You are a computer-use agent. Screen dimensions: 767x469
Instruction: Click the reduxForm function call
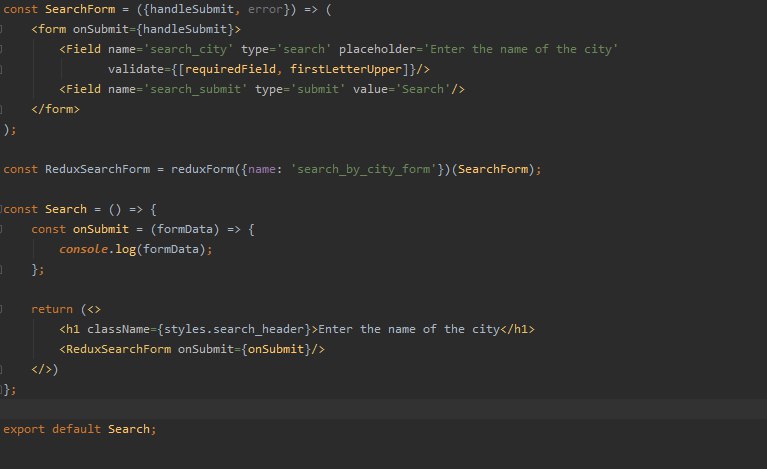point(203,169)
